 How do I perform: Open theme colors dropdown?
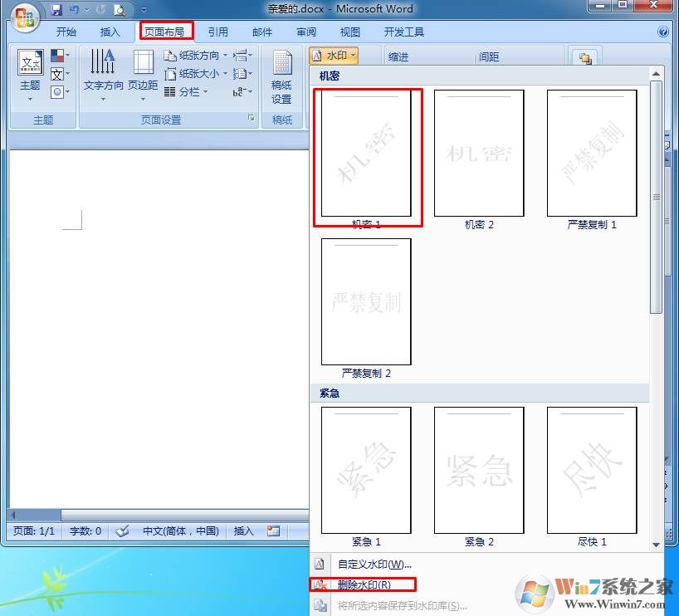pyautogui.click(x=61, y=56)
